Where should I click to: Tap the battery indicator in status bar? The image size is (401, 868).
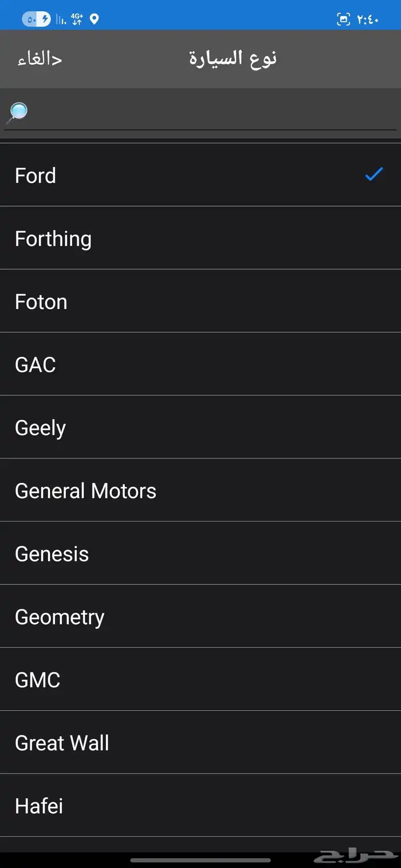click(36, 19)
